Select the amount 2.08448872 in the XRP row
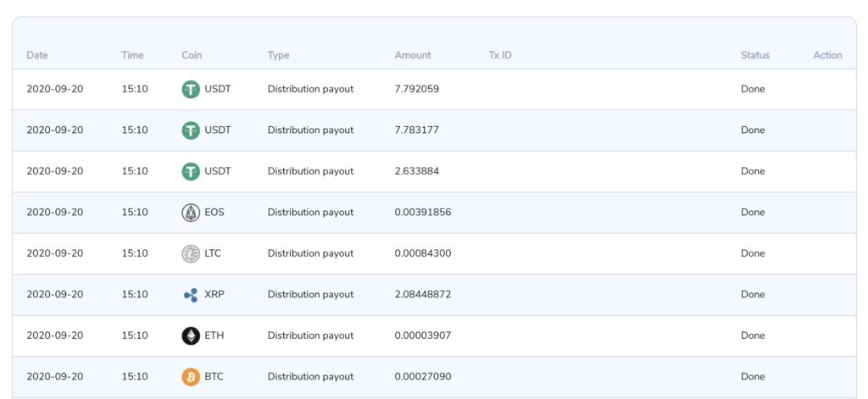The height and width of the screenshot is (399, 868). tap(423, 295)
